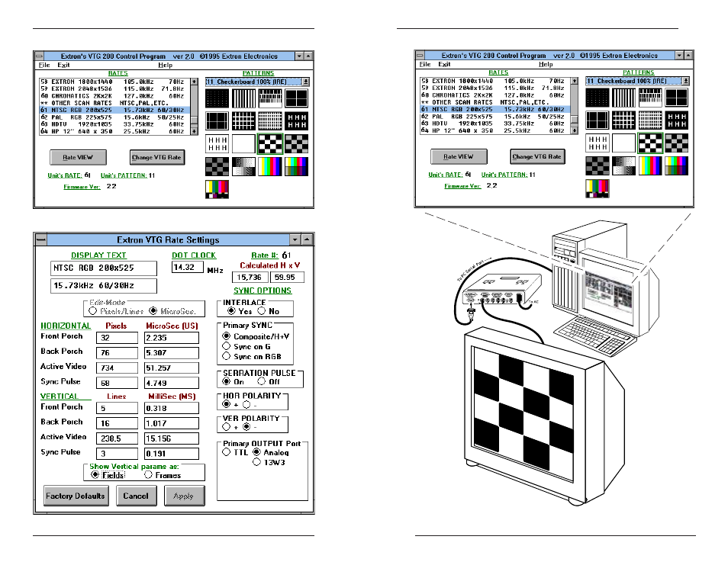This screenshot has width=728, height=562.
Task: Select the green-highlighted checkerboard pattern in left Control Program window
Action: pyautogui.click(x=269, y=144)
